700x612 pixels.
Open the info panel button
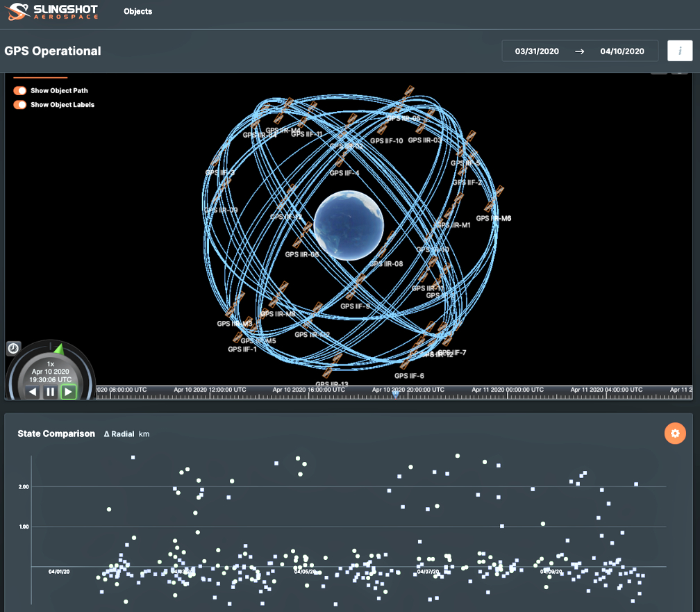pos(679,51)
